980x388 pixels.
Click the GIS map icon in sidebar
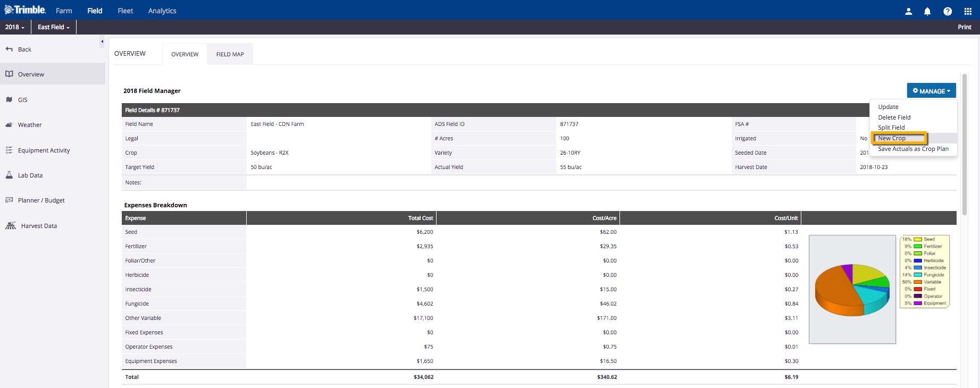point(9,99)
